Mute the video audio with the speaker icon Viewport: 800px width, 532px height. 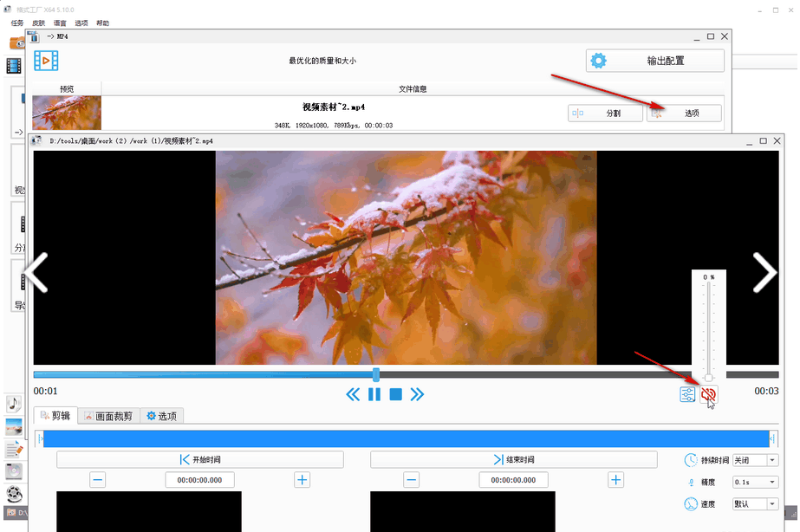click(x=708, y=394)
